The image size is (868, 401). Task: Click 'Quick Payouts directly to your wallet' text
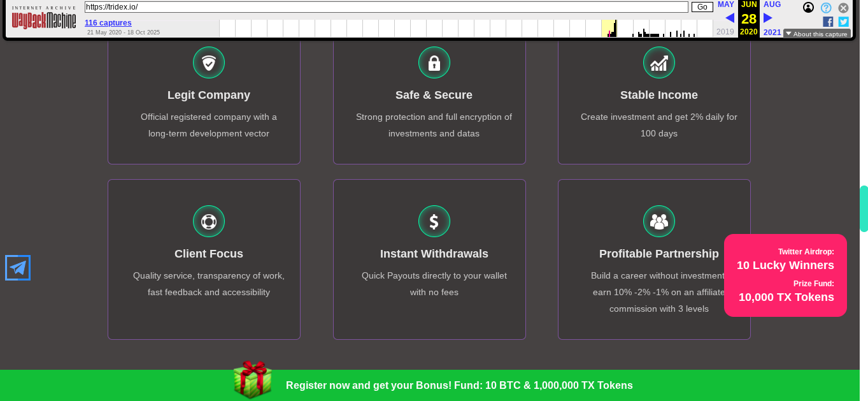coord(434,276)
